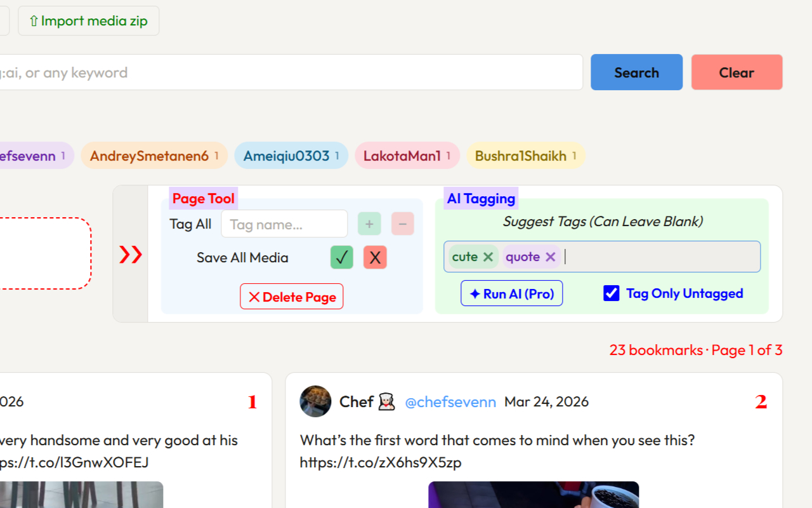Screen dimensions: 812x508
Task: Remove the quote suggested tag
Action: pyautogui.click(x=550, y=257)
